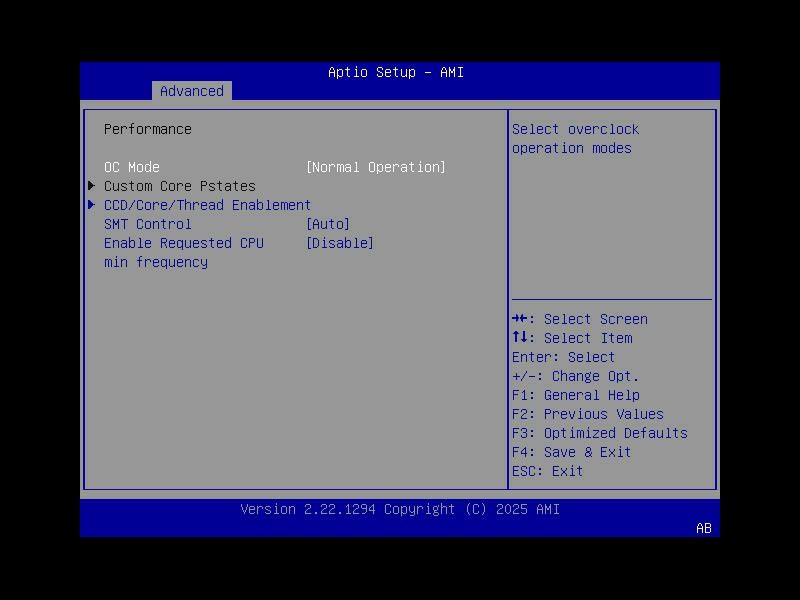Click the F2: Previous Values hint
800x600 pixels.
click(x=588, y=414)
